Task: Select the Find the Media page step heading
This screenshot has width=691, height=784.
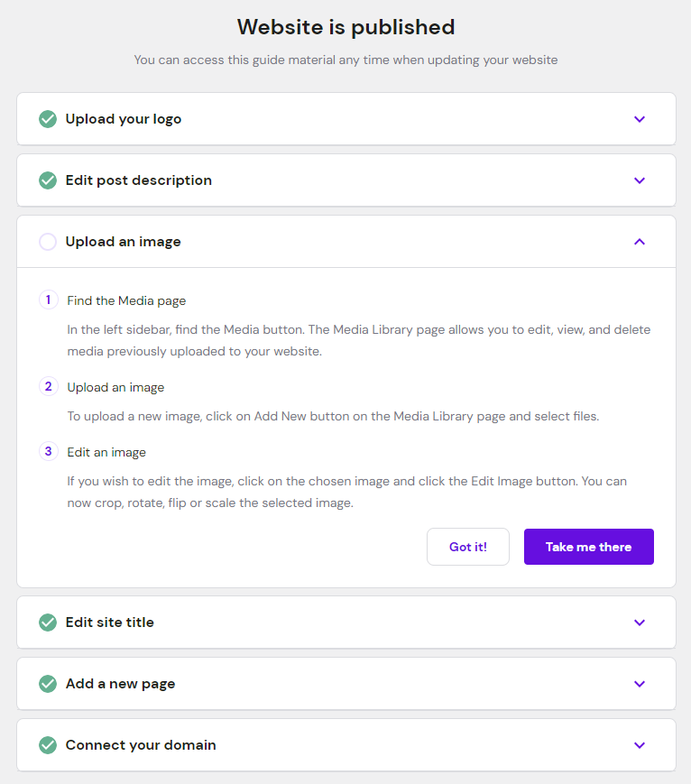Action: pyautogui.click(x=126, y=300)
